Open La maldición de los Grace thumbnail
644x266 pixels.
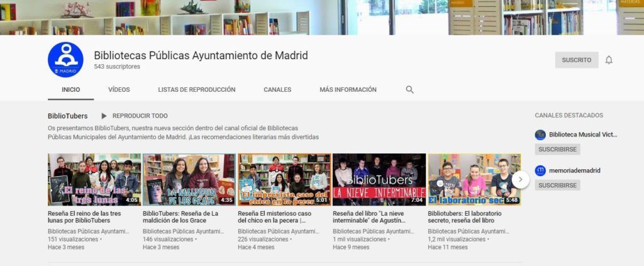pos(189,179)
